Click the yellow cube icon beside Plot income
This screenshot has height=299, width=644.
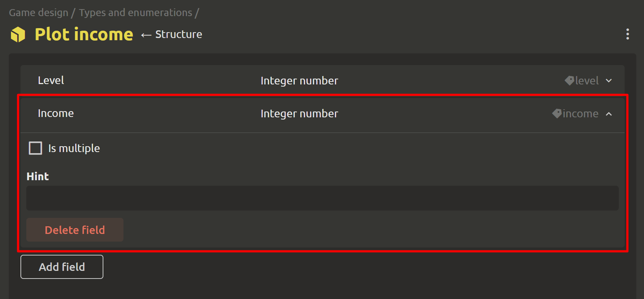(x=18, y=35)
